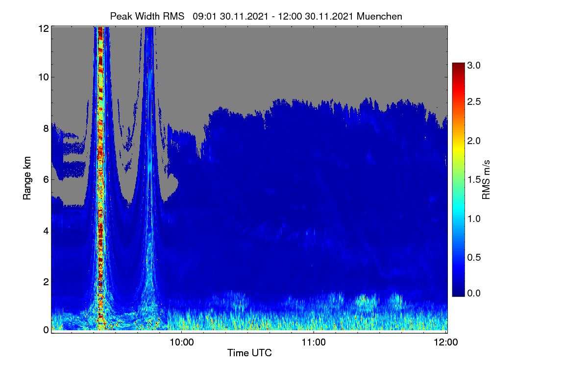The image size is (588, 392).
Task: Click the colorbar value 3.0
Action: (474, 65)
